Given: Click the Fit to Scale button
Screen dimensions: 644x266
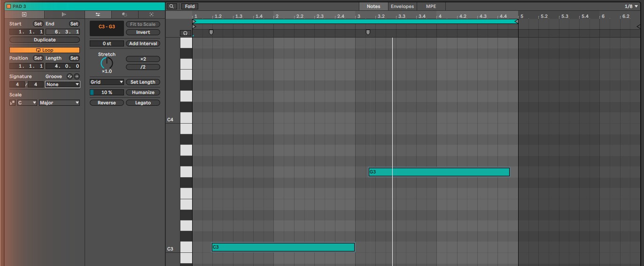Looking at the screenshot, I should point(143,24).
